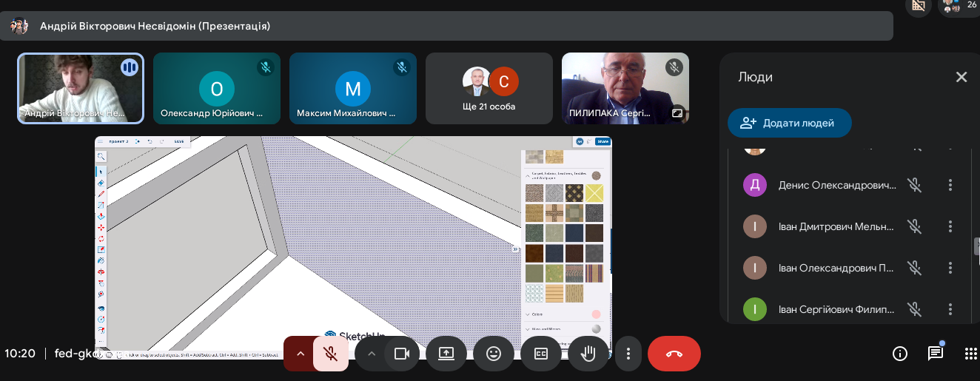980x381 pixels.
Task: Select the Push/Pull tool in SketchUp
Action: tap(101, 216)
